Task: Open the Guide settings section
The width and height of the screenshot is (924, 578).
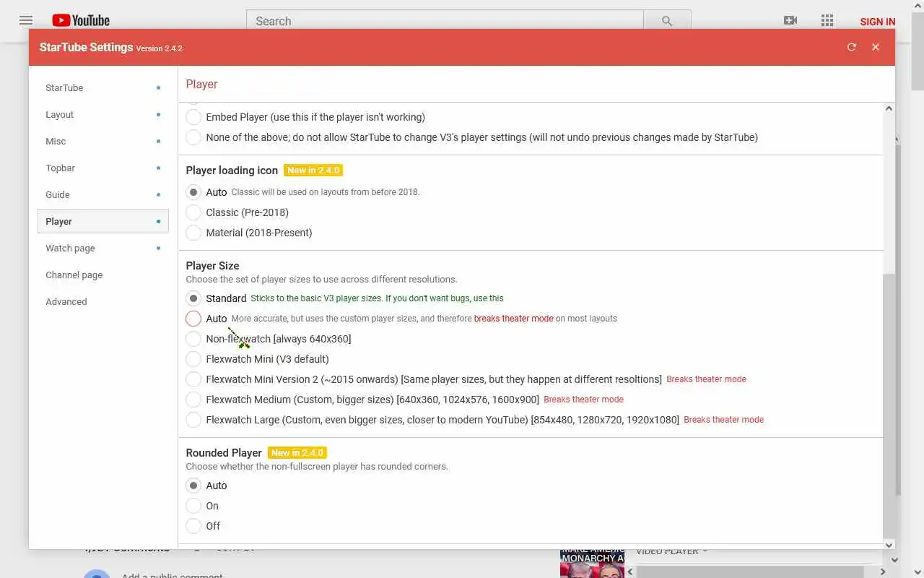Action: (x=103, y=194)
